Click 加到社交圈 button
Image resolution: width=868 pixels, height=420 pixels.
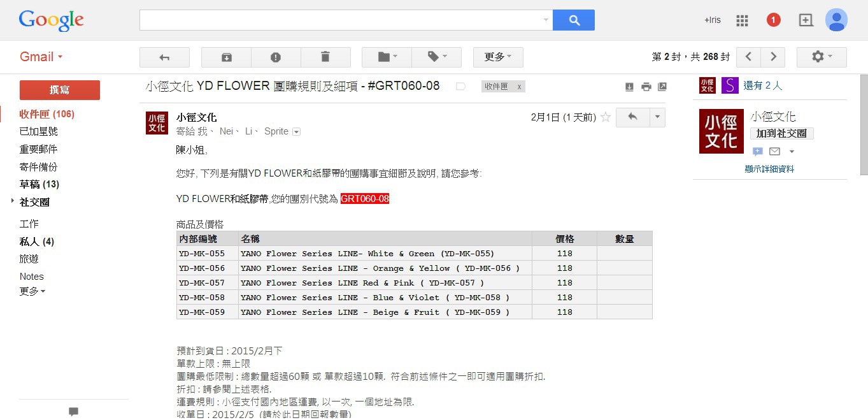(x=782, y=134)
